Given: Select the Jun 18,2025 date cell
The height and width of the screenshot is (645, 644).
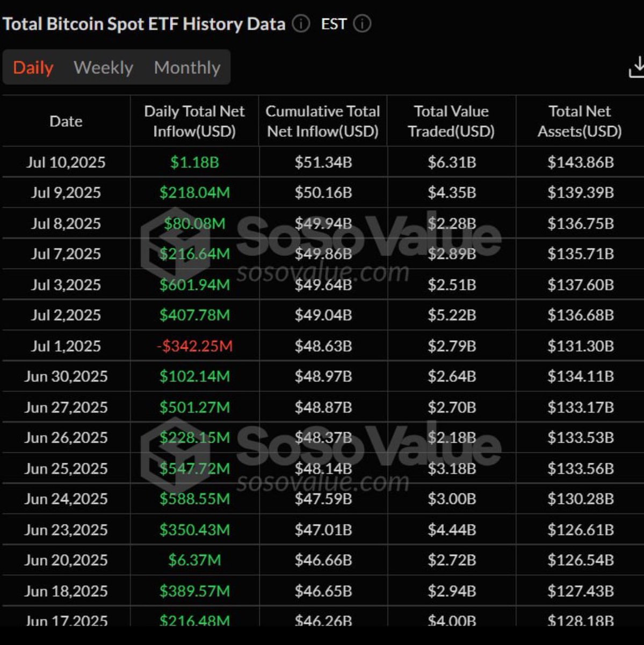Looking at the screenshot, I should click(x=66, y=591).
